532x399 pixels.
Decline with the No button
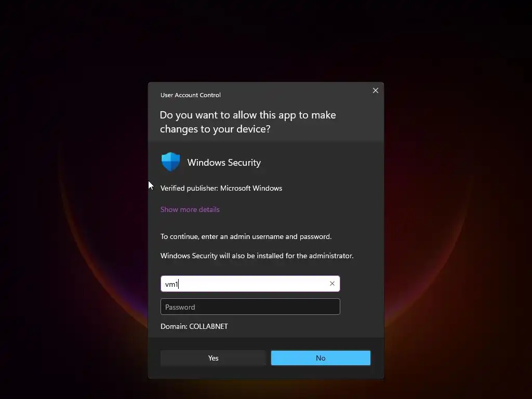321,358
